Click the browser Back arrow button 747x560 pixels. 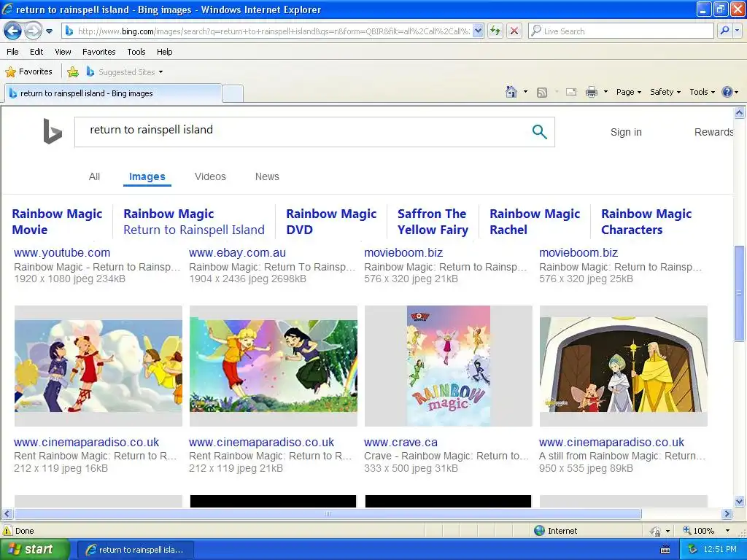click(13, 31)
